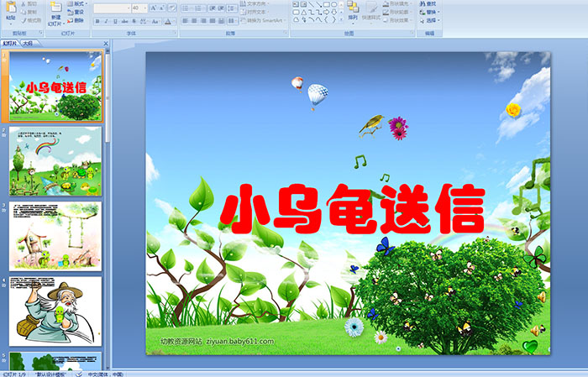Click the Grow Font large A icon
This screenshot has width=588, height=377.
click(154, 8)
